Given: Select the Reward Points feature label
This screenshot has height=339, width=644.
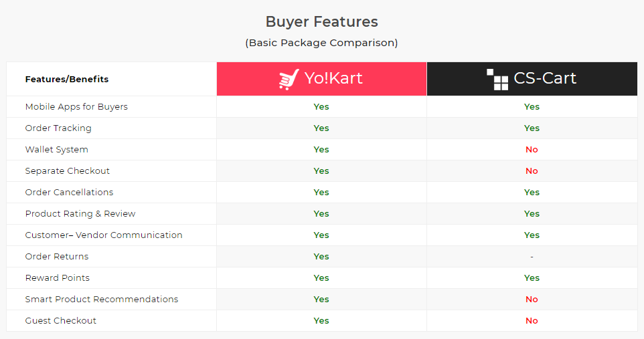Looking at the screenshot, I should 57,278.
